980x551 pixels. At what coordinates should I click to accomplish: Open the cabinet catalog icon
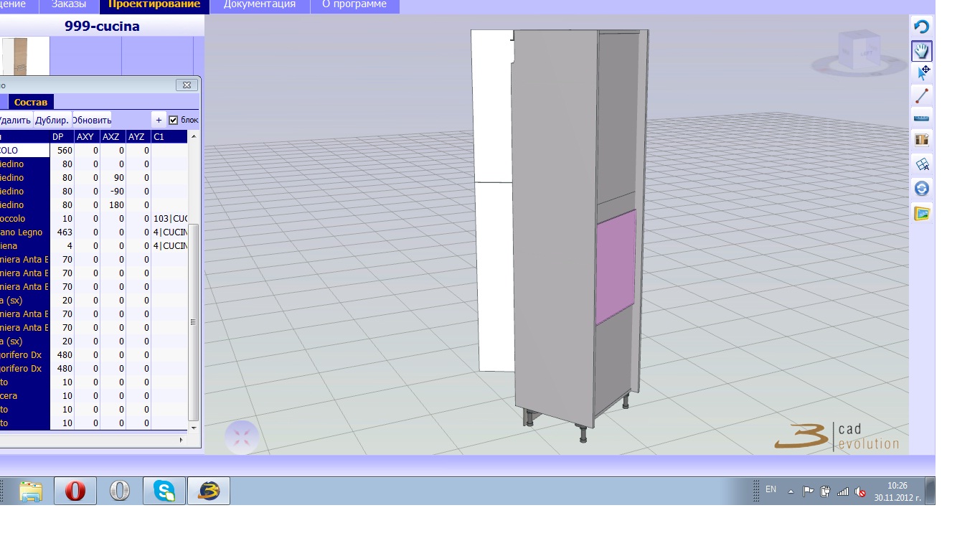pyautogui.click(x=922, y=139)
